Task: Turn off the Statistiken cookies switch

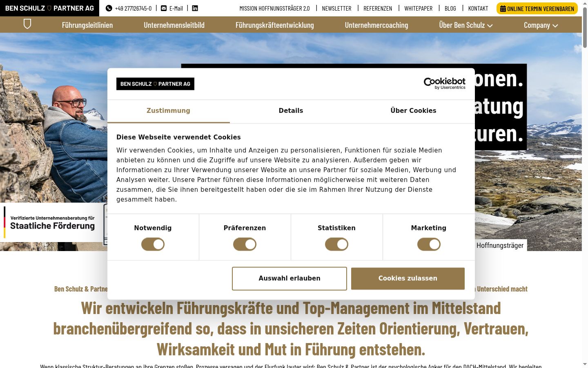Action: (336, 245)
